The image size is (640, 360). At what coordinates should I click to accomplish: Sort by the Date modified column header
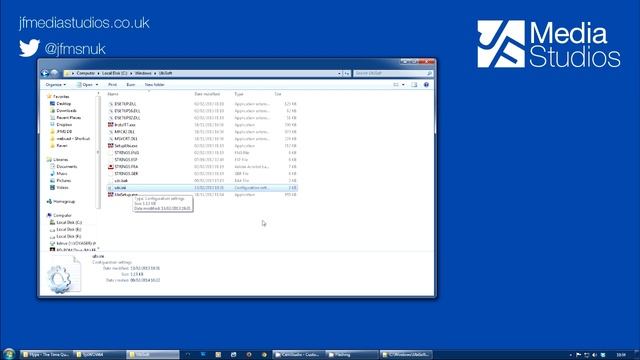click(x=207, y=94)
